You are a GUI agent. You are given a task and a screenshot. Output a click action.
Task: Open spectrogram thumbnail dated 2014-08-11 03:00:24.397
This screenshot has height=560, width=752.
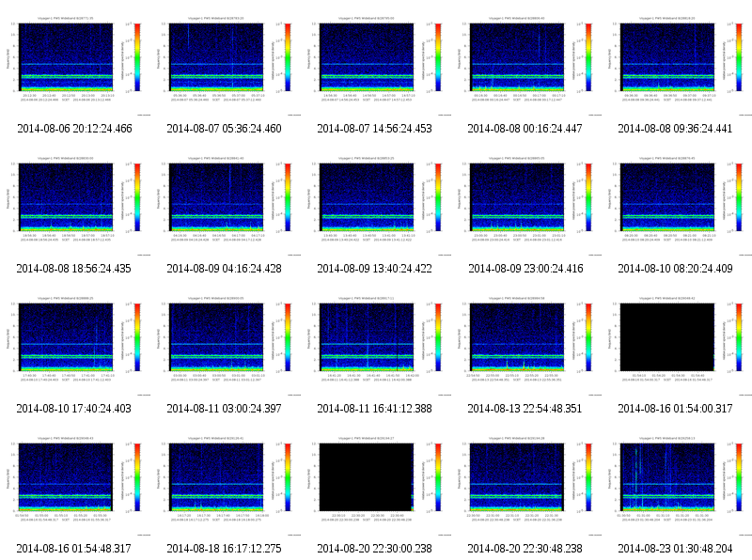click(226, 340)
